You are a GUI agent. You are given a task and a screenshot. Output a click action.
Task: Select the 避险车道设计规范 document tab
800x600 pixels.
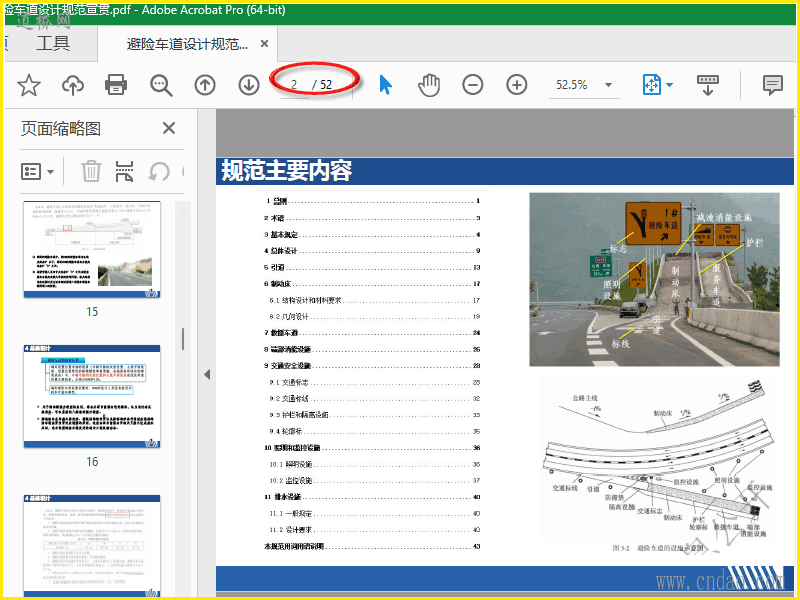coord(187,44)
